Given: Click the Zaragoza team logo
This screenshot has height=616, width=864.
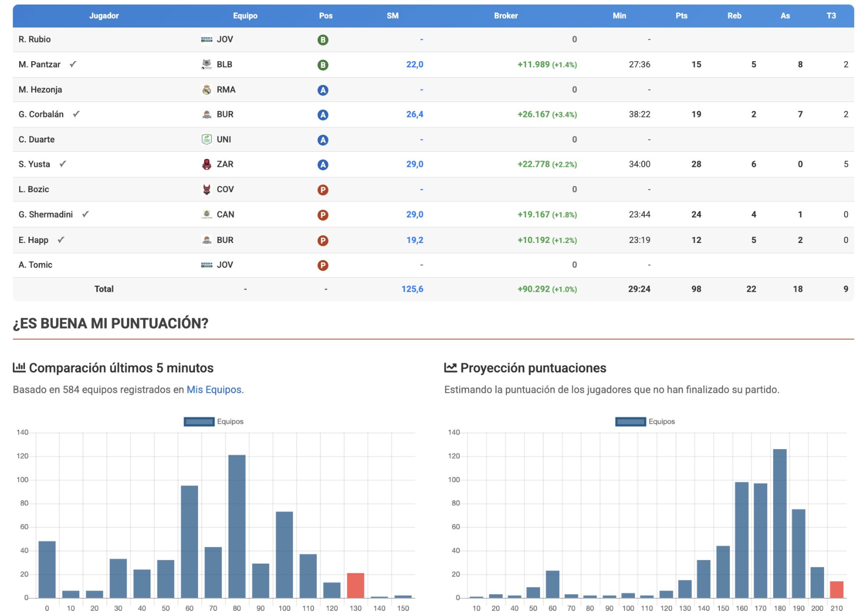Looking at the screenshot, I should click(206, 164).
